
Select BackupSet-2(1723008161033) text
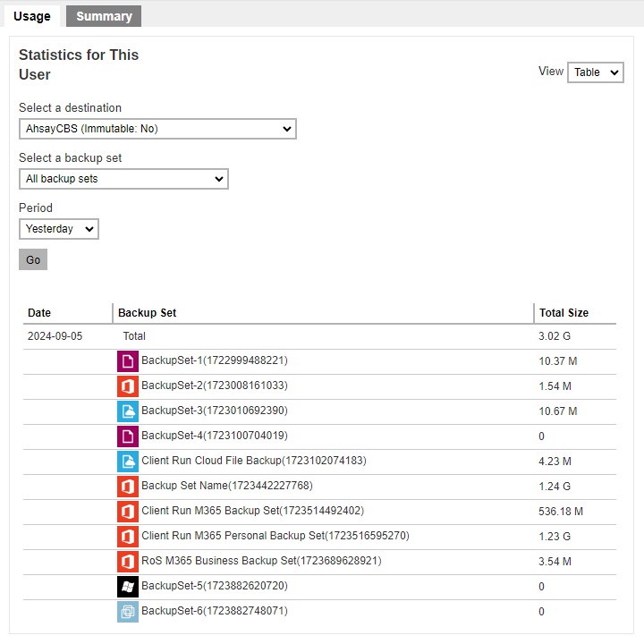(x=215, y=386)
